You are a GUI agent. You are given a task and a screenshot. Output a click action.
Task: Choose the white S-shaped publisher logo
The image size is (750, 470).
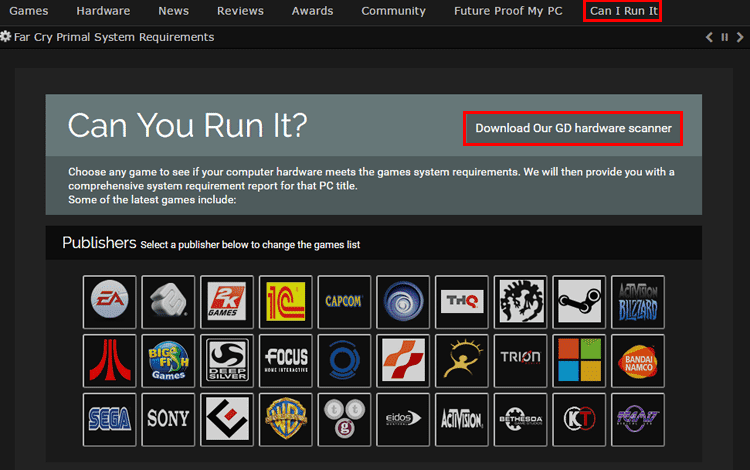pos(168,302)
